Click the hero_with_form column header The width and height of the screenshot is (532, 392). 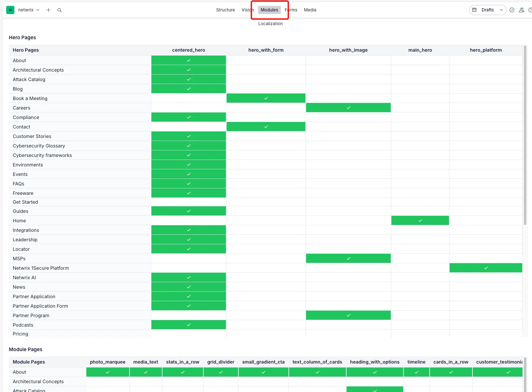click(x=266, y=50)
